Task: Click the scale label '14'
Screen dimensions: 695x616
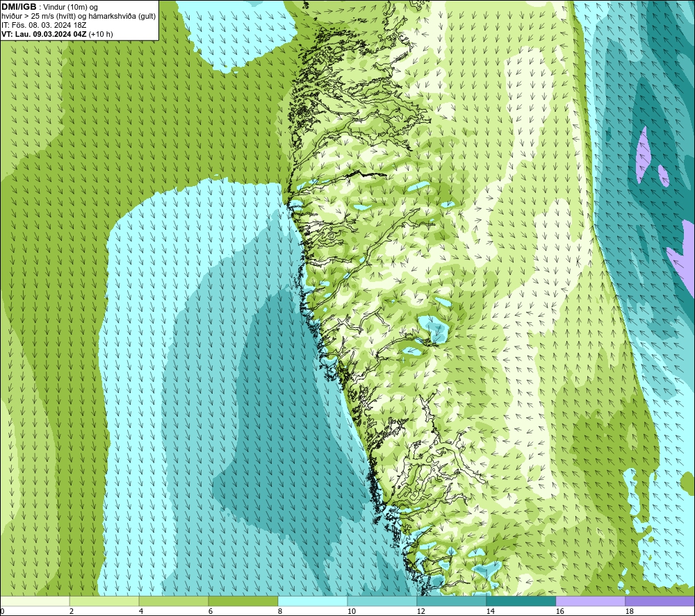Action: click(490, 611)
